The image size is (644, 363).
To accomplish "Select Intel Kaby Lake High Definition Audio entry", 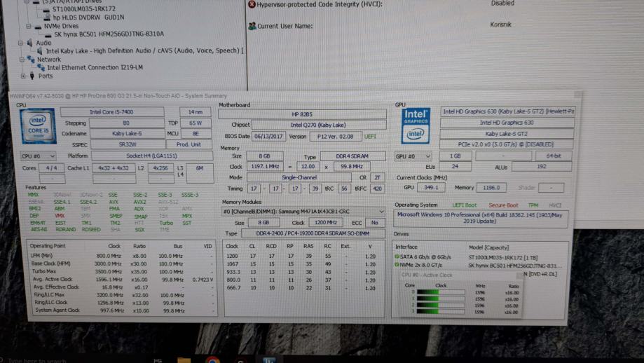I will point(144,51).
